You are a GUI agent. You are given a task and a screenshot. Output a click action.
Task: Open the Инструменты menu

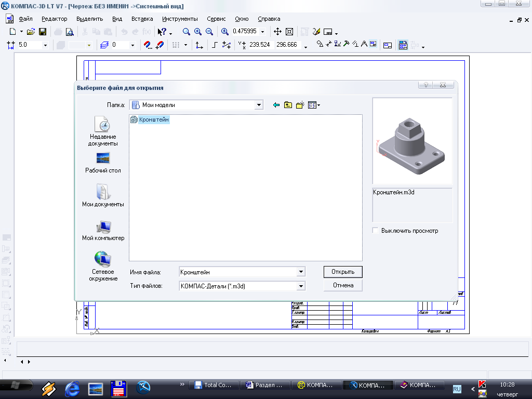180,19
